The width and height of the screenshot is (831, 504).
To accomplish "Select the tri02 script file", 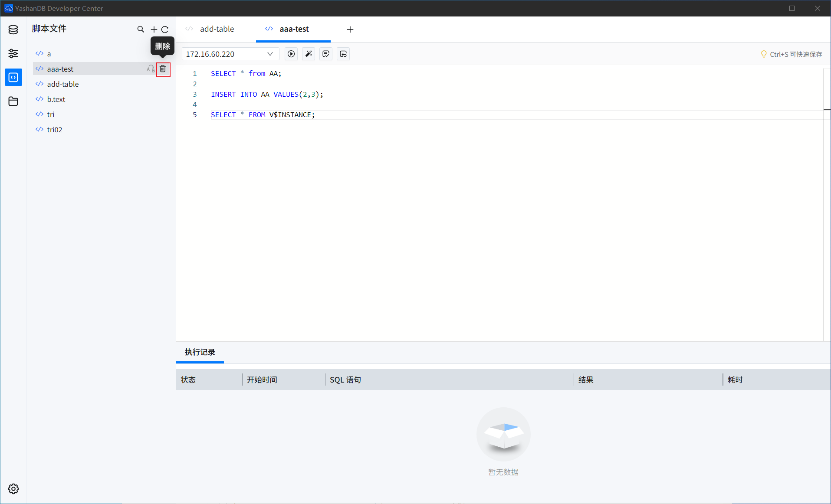I will point(54,129).
